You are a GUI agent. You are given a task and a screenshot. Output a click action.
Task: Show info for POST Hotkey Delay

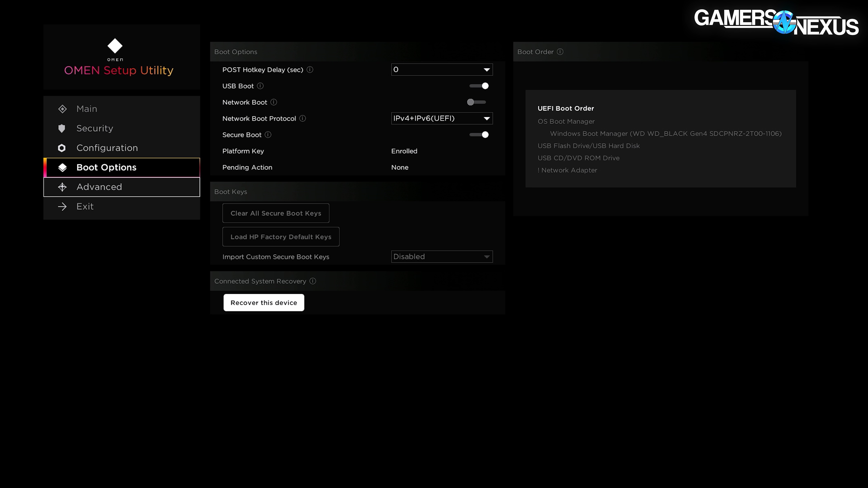(310, 70)
